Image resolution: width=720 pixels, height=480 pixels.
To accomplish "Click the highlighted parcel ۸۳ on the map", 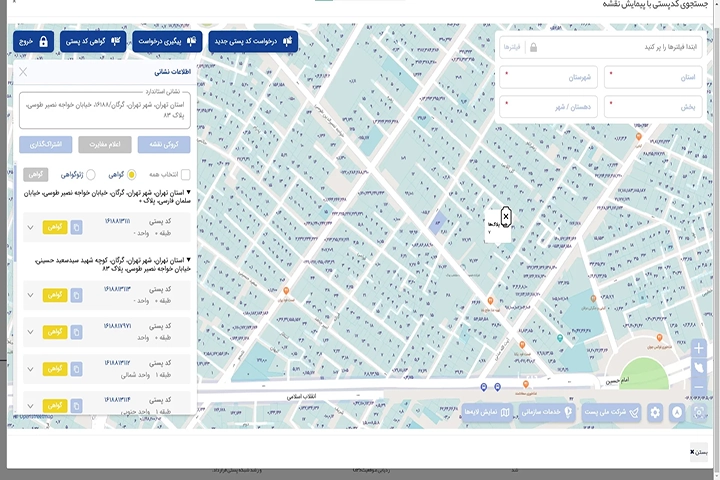I will point(437,222).
